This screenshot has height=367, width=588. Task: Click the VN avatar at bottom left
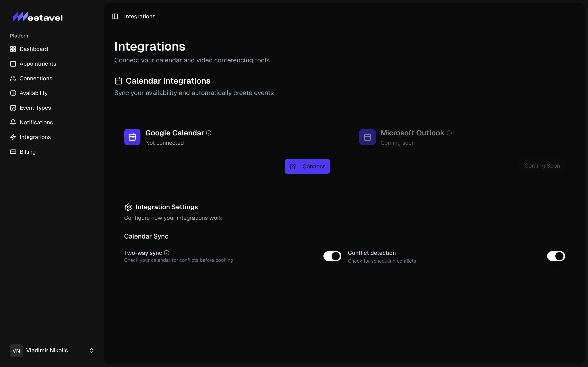click(16, 350)
